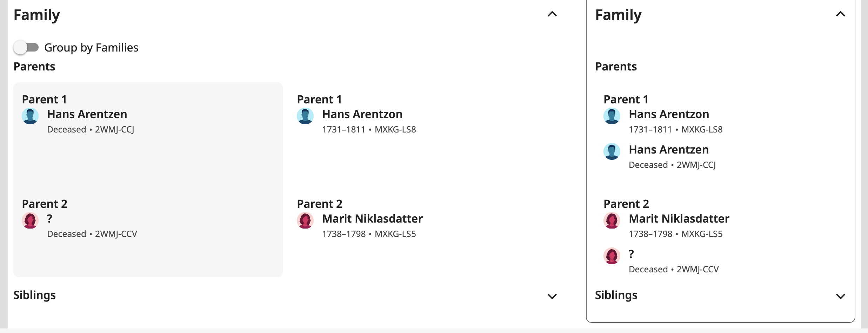Click Hans Arentzen's avatar icon in gray card
Image resolution: width=868 pixels, height=333 pixels.
[x=30, y=116]
